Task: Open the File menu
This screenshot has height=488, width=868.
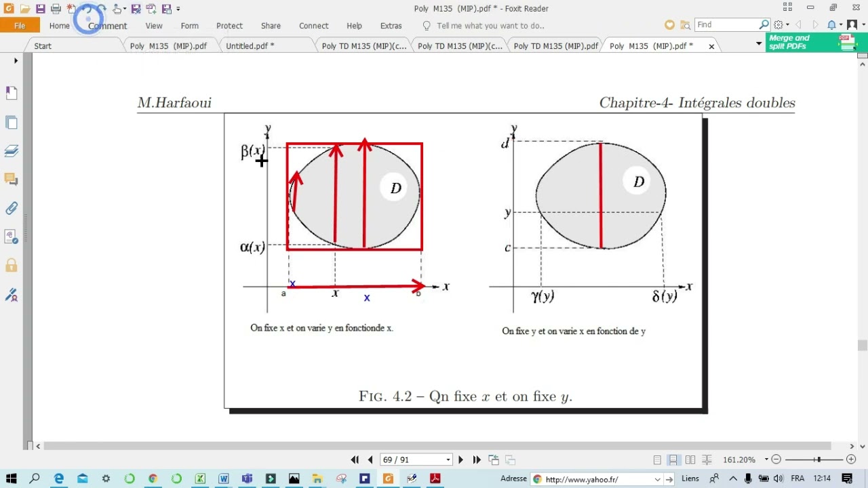Action: [x=20, y=26]
